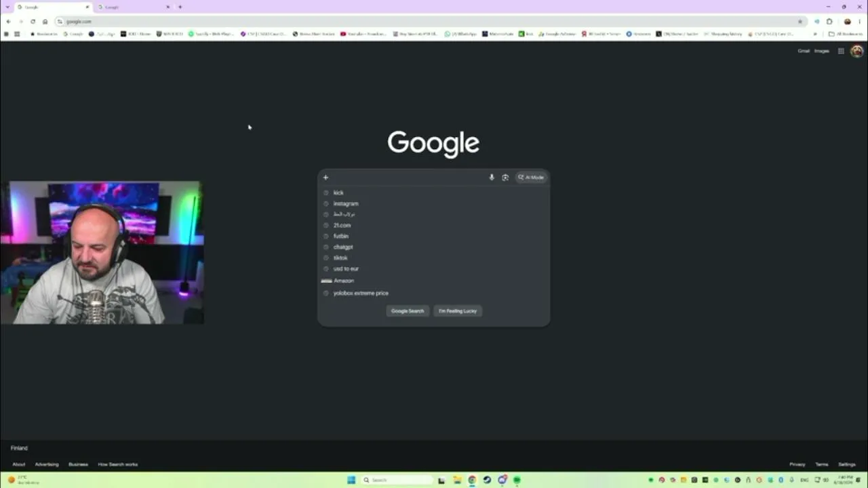Open File Explorer from the taskbar
Screen dimensions: 868x488
tap(457, 480)
